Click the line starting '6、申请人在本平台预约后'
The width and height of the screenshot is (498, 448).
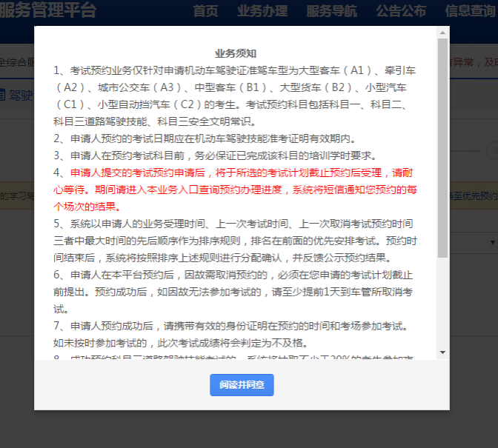click(233, 275)
